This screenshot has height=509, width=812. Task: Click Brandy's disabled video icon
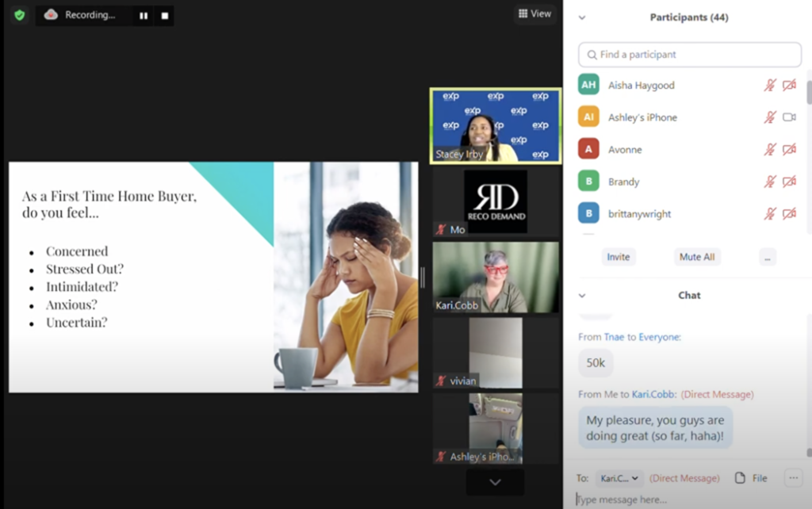pos(789,182)
